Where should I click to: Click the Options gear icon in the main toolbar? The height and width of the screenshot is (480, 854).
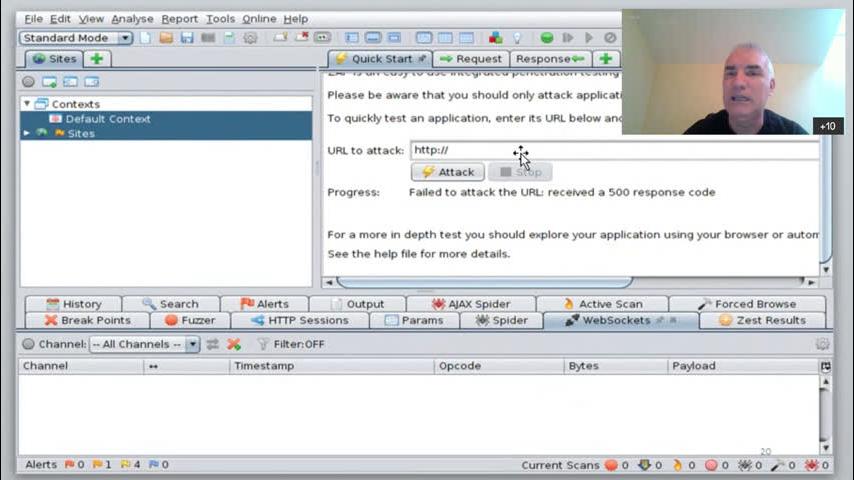point(250,38)
